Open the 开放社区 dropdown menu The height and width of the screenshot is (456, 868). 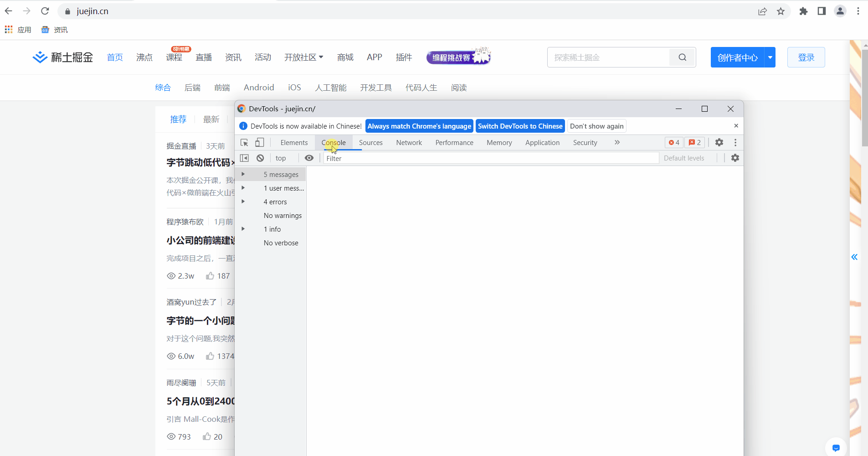304,57
